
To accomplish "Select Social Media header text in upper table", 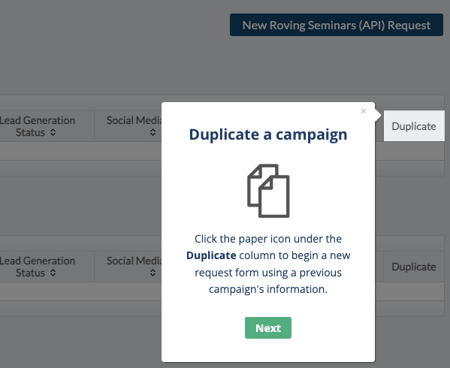I will [x=134, y=120].
